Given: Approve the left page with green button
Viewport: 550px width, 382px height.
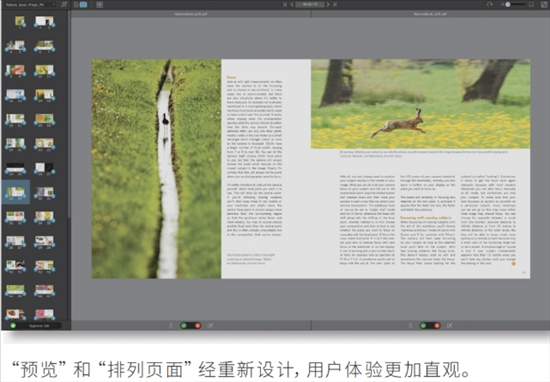Looking at the screenshot, I should (x=183, y=326).
